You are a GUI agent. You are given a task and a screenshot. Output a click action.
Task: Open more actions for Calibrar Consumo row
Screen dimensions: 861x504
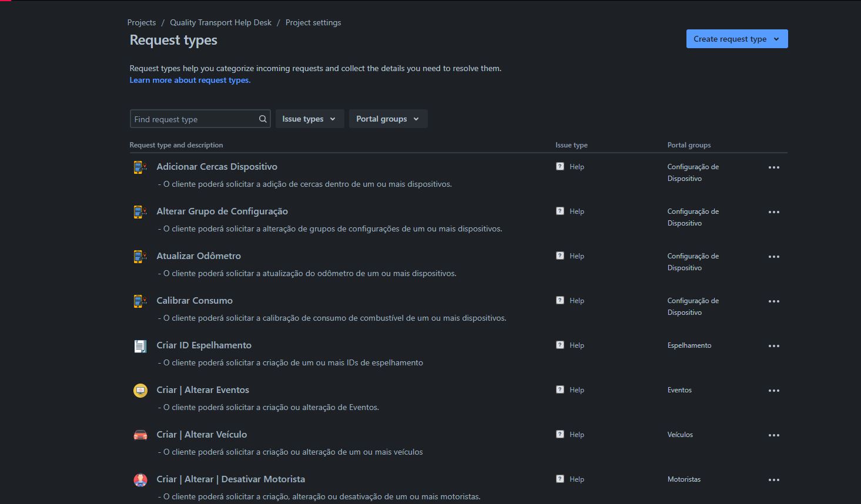[x=774, y=301]
